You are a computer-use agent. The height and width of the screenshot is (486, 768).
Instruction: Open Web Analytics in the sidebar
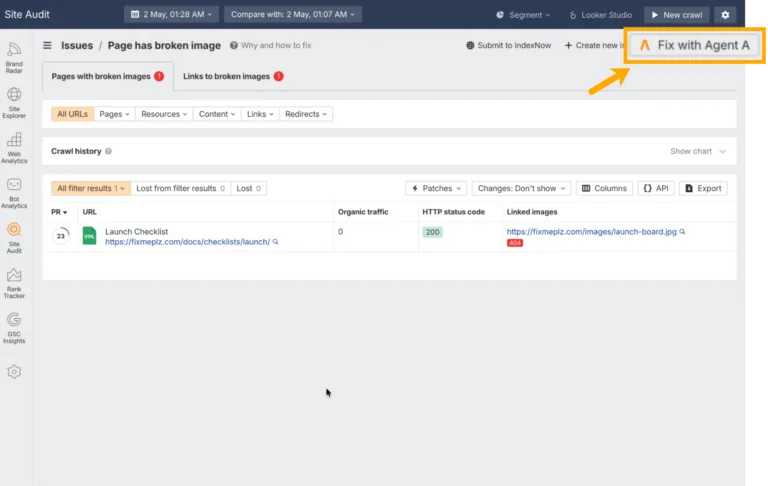pos(14,147)
